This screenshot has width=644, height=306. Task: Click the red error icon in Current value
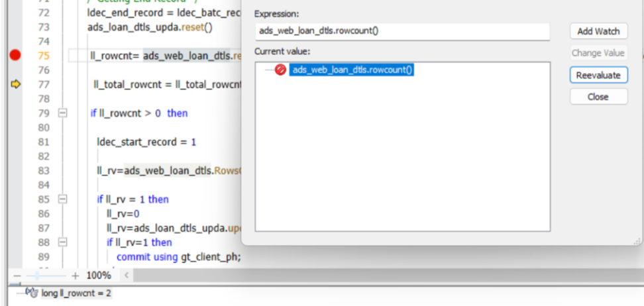(280, 70)
